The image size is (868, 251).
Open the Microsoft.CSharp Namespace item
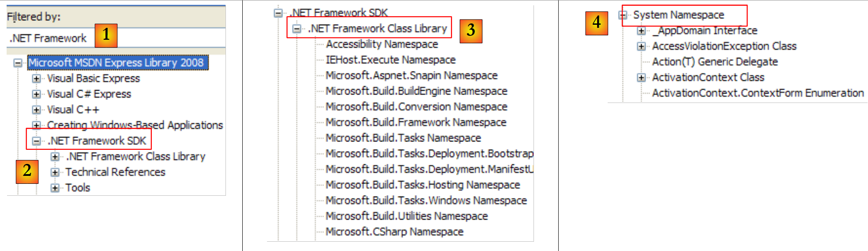tap(395, 232)
